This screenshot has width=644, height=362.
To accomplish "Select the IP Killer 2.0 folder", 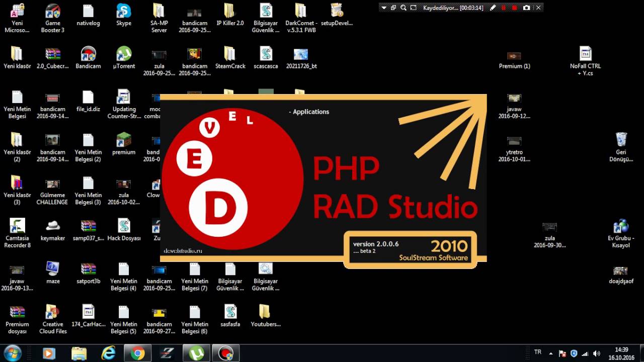I will [x=230, y=15].
